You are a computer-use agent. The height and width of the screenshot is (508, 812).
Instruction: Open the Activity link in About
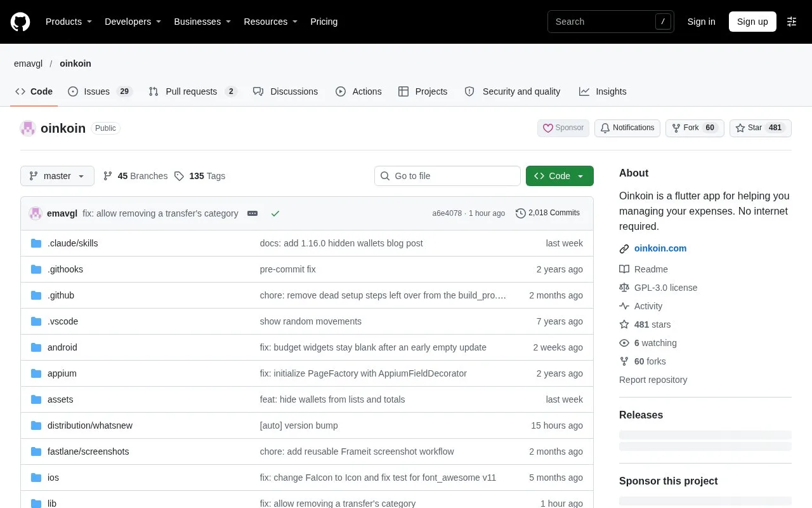(641, 306)
